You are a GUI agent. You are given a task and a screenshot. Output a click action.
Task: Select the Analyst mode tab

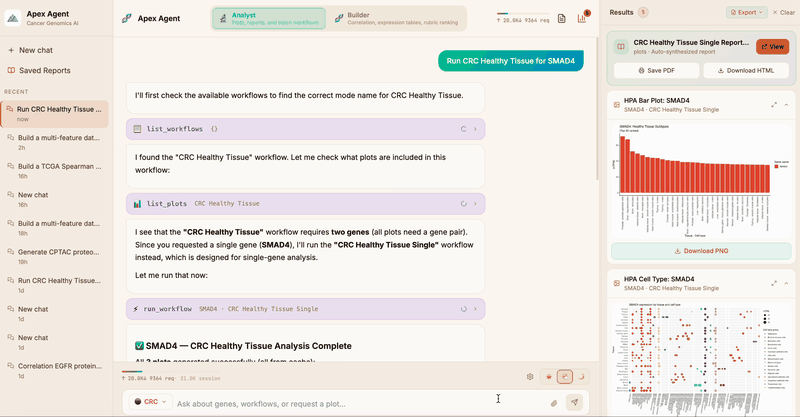[269, 18]
